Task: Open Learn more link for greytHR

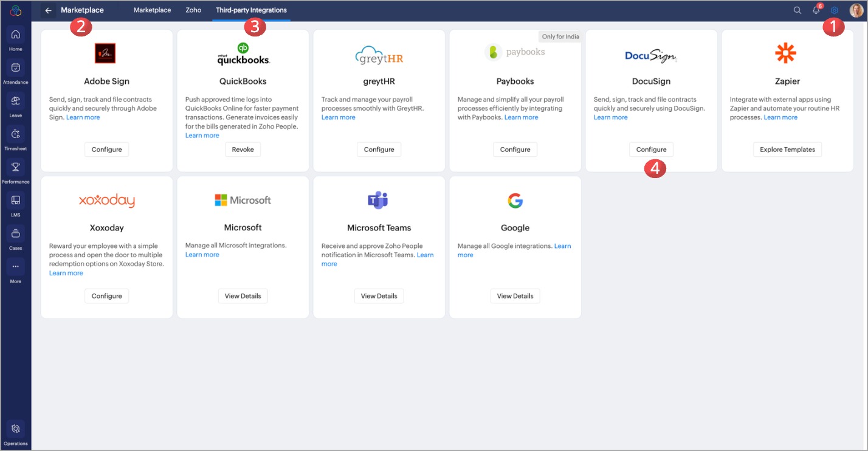Action: (x=339, y=117)
